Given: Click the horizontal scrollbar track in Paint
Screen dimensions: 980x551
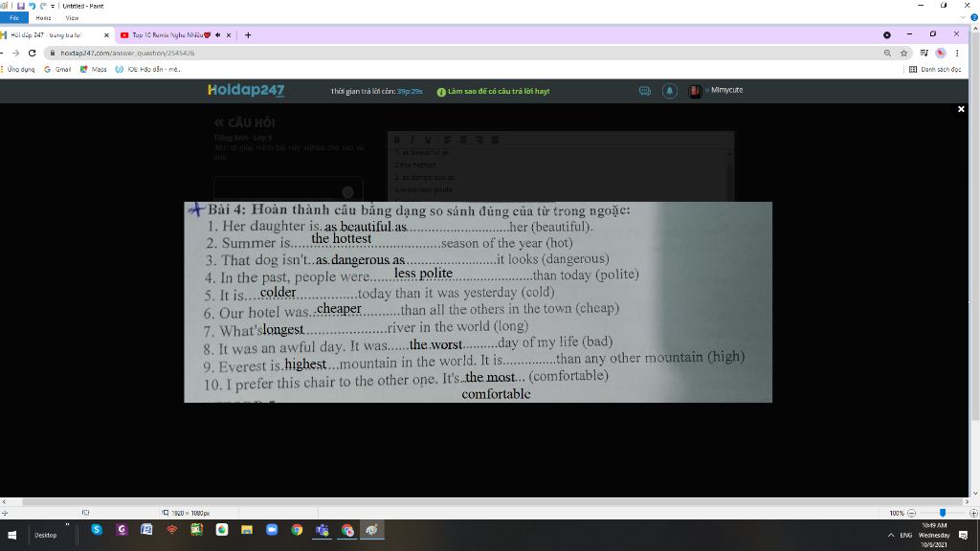Looking at the screenshot, I should click(x=484, y=501).
